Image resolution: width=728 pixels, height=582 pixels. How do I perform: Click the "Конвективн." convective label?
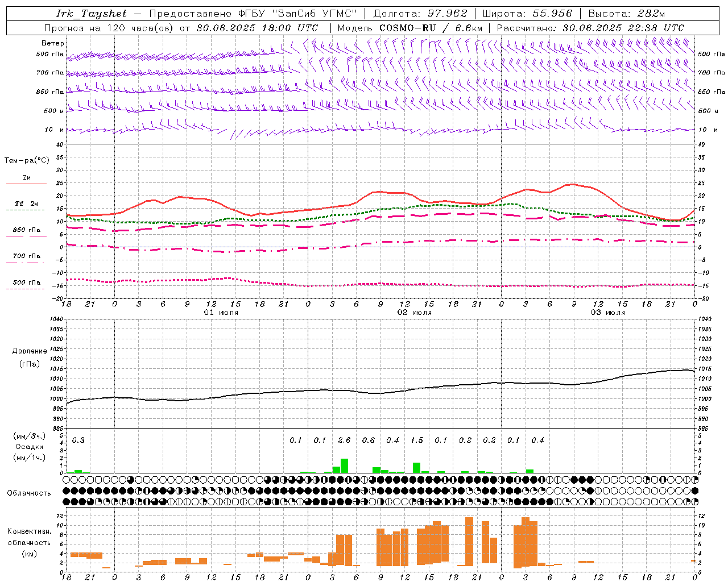point(29,531)
